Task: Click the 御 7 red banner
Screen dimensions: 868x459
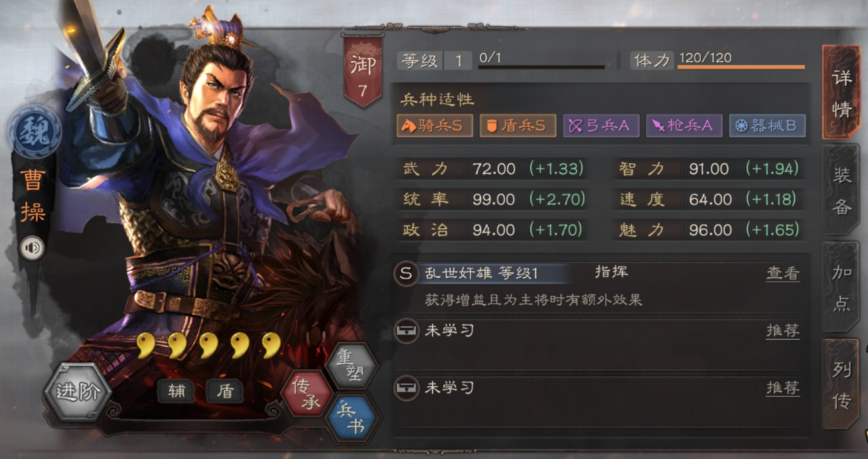Action: coord(362,72)
